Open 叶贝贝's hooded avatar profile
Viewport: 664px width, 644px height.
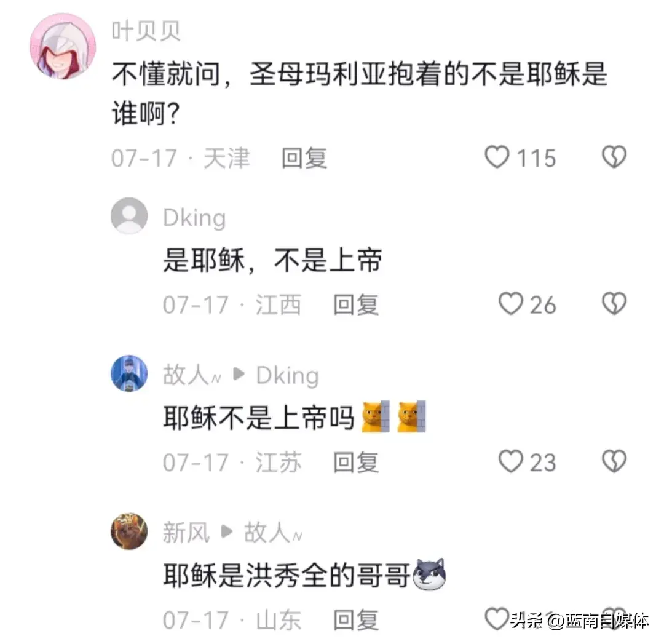(63, 46)
